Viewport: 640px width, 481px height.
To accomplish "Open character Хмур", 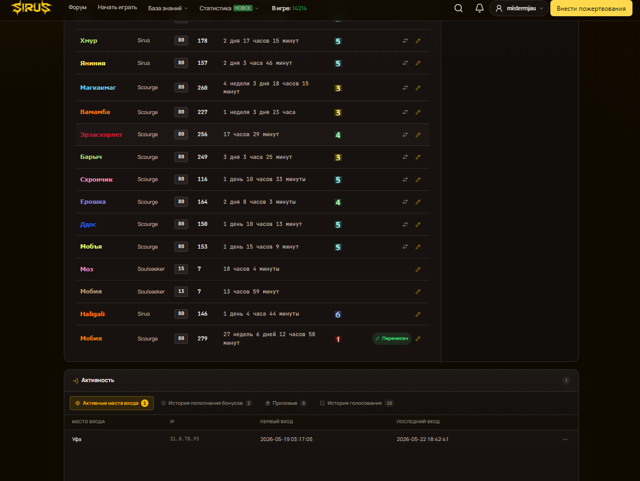I will (x=89, y=40).
